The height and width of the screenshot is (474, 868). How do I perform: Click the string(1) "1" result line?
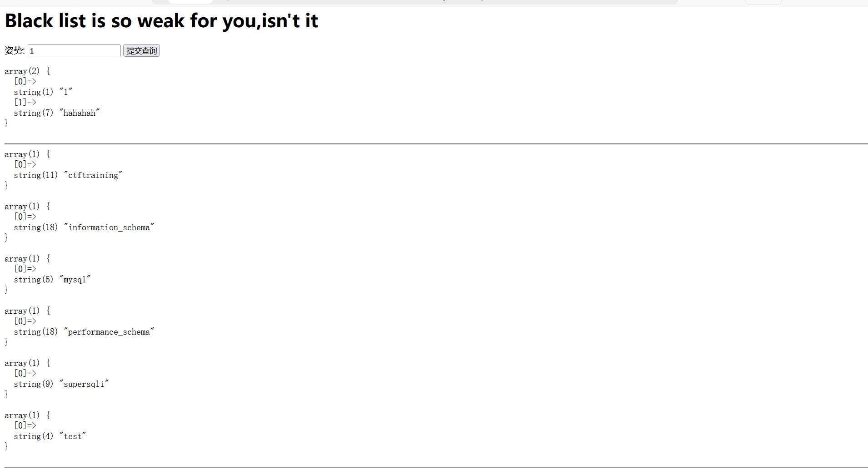click(43, 92)
